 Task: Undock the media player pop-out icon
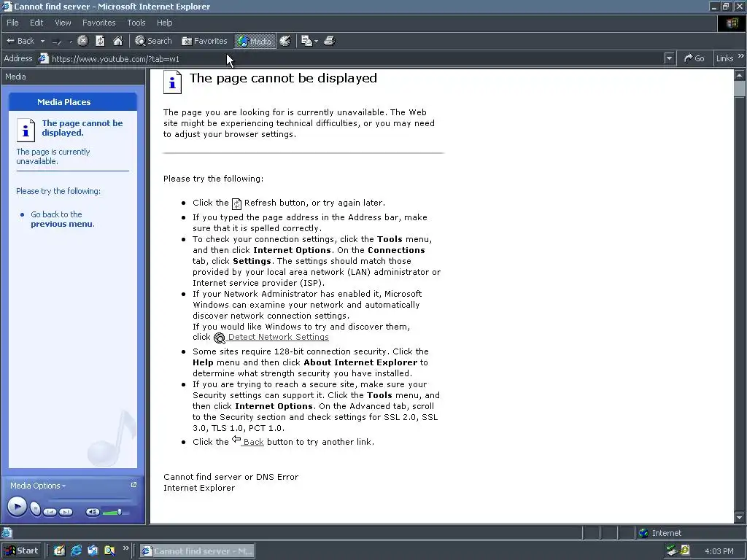[133, 485]
